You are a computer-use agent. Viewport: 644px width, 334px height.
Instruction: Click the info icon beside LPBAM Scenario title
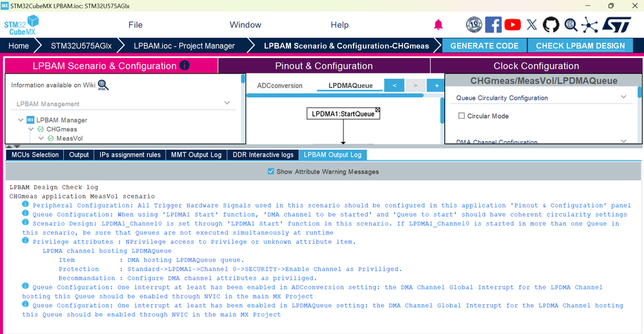(185, 65)
